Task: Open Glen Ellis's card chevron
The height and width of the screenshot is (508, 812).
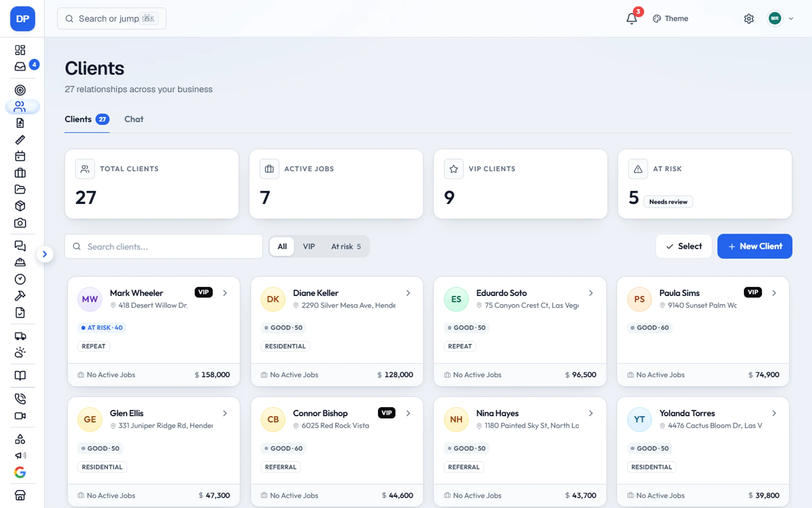Action: [x=225, y=413]
